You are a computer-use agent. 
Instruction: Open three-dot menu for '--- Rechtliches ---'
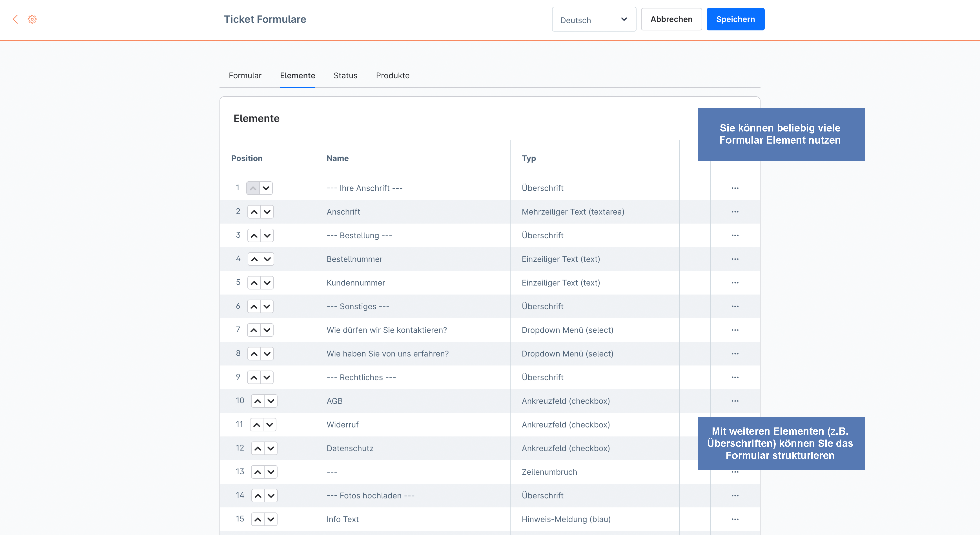coord(735,377)
